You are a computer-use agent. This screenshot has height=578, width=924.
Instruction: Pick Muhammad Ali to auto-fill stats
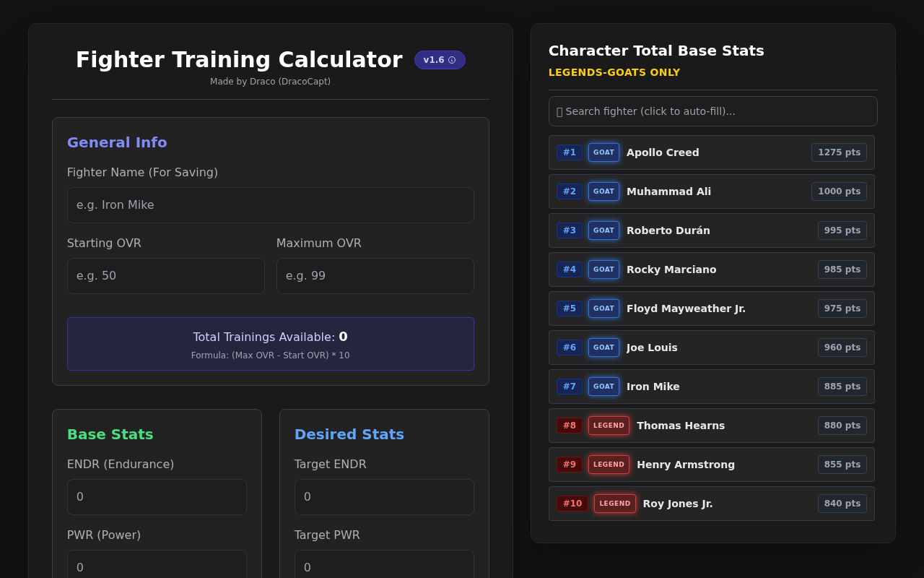(712, 191)
